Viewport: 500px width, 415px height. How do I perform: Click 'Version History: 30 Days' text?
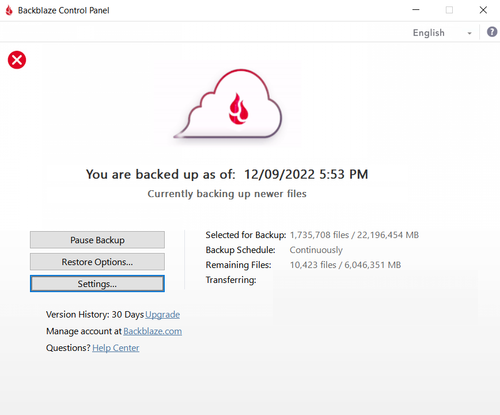coord(95,315)
